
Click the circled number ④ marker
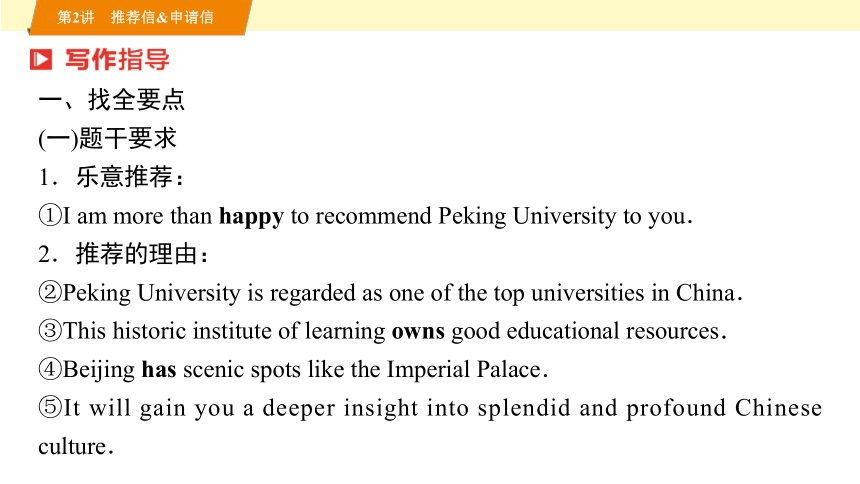49,369
